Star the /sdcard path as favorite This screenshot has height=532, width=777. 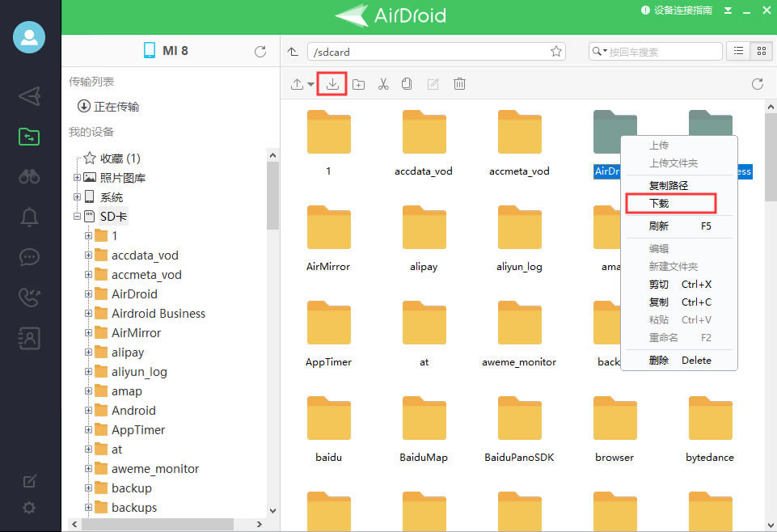point(555,51)
